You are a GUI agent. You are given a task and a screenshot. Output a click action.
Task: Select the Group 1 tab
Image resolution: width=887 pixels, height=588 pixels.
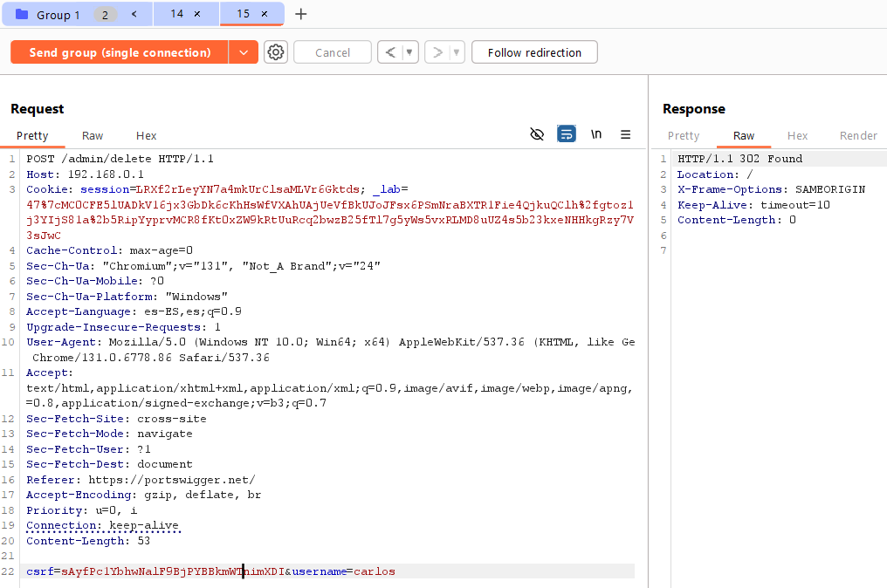click(58, 15)
